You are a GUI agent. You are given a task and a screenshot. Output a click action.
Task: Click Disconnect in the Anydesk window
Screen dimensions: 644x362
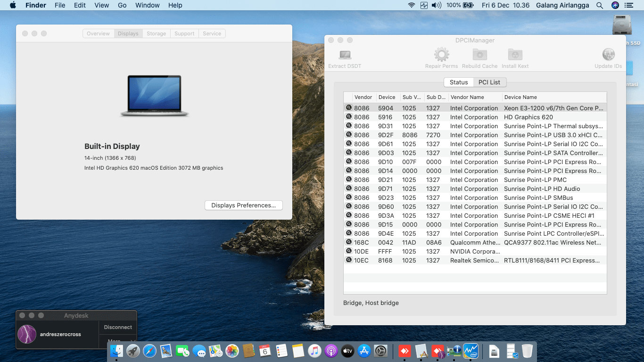click(x=118, y=327)
